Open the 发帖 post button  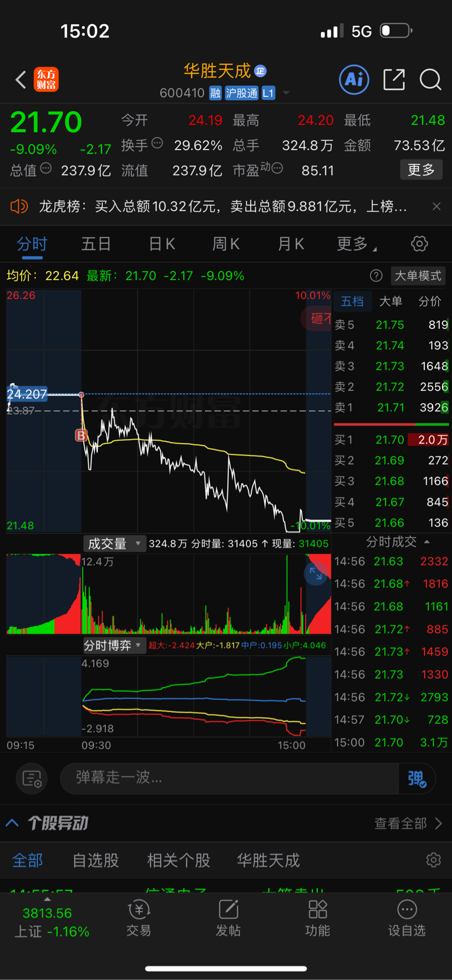pyautogui.click(x=228, y=918)
